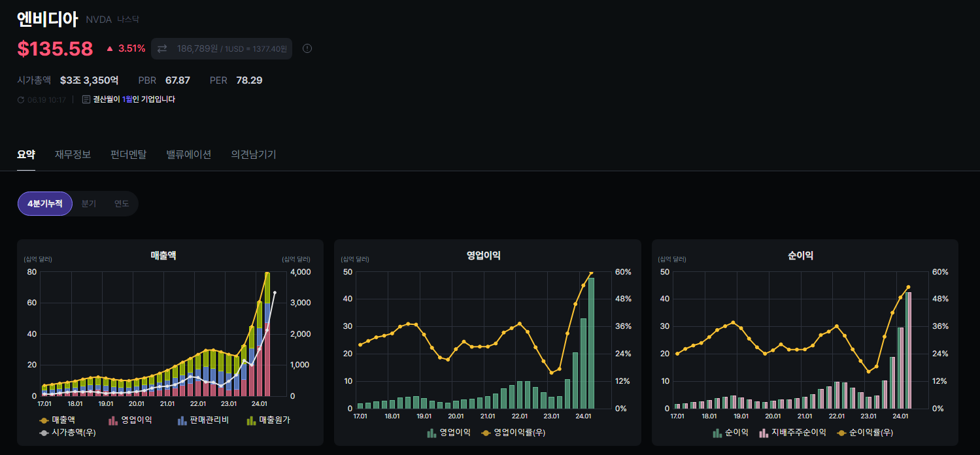Select the 4분기누적 period option
The height and width of the screenshot is (455, 980).
point(45,203)
